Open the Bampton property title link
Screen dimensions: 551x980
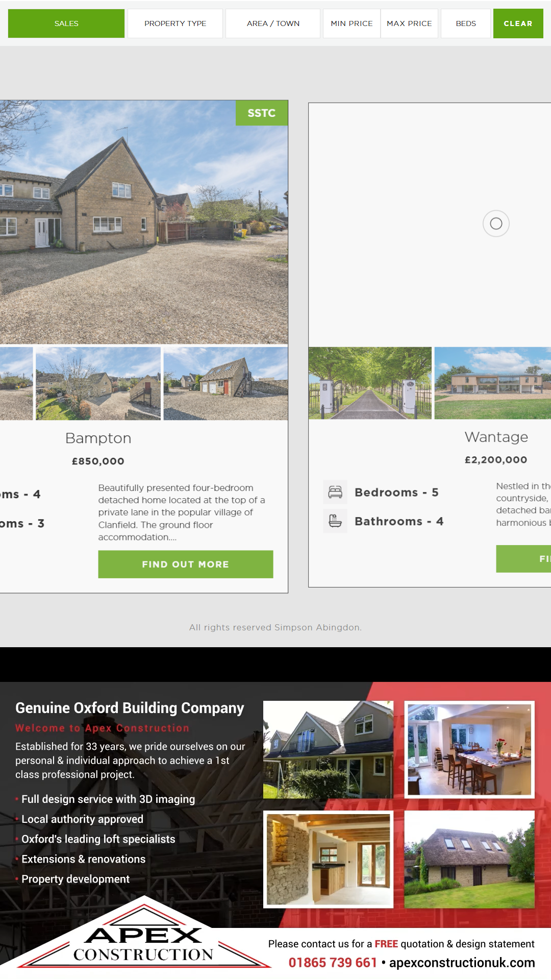click(x=98, y=438)
